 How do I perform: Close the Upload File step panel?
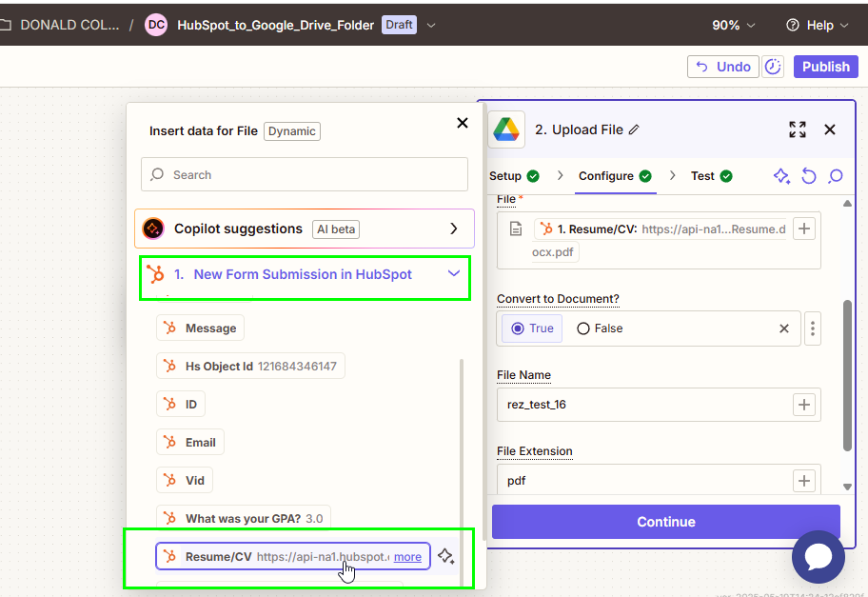coord(829,129)
